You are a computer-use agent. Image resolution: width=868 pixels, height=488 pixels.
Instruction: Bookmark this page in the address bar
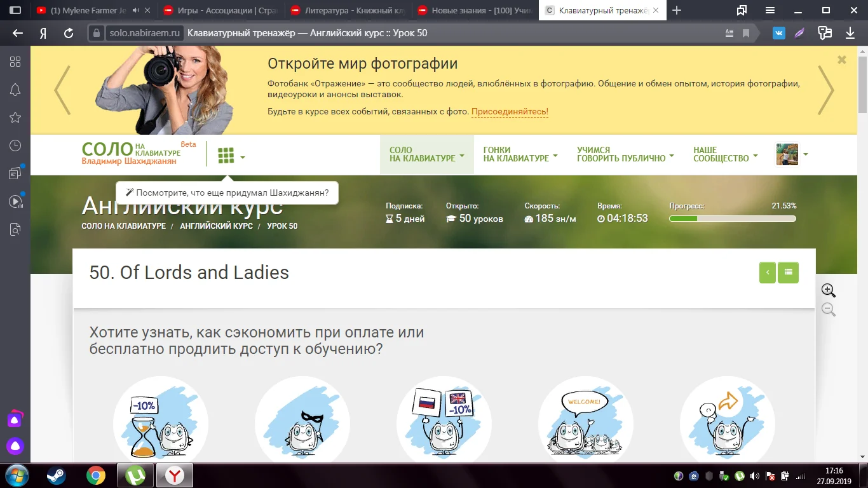(746, 33)
